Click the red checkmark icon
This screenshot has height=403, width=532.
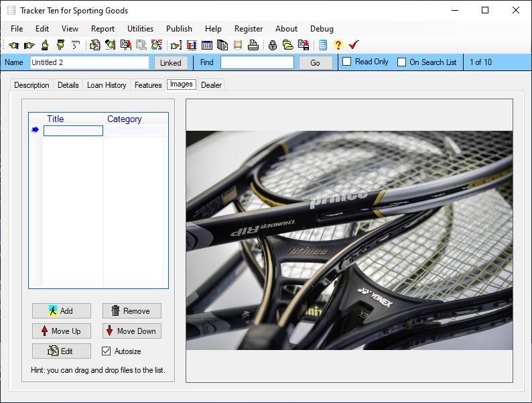(x=354, y=45)
